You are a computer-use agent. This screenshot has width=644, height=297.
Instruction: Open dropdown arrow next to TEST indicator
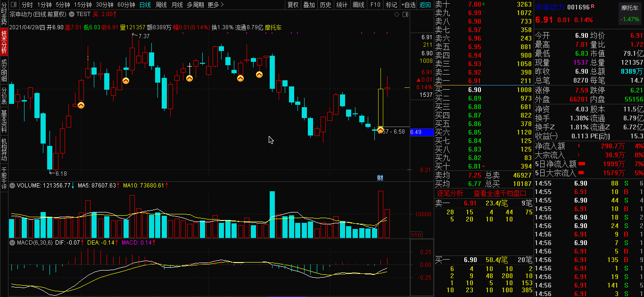72,14
